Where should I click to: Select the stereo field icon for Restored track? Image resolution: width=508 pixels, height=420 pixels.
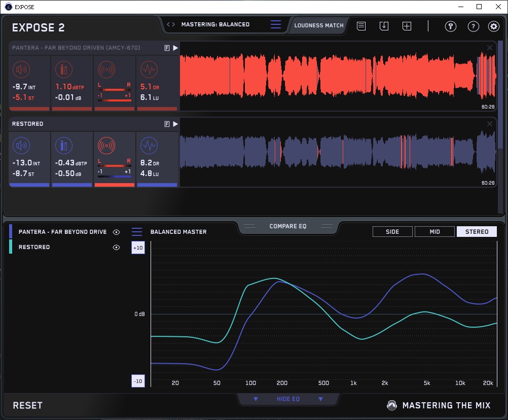click(106, 146)
